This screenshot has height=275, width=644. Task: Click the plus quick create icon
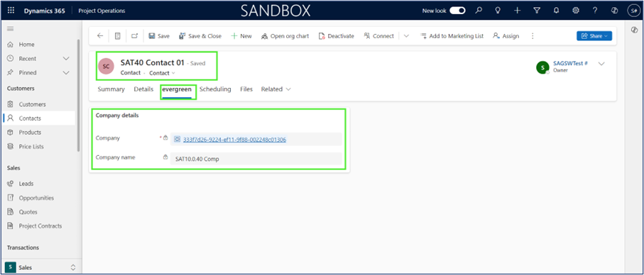point(517,11)
